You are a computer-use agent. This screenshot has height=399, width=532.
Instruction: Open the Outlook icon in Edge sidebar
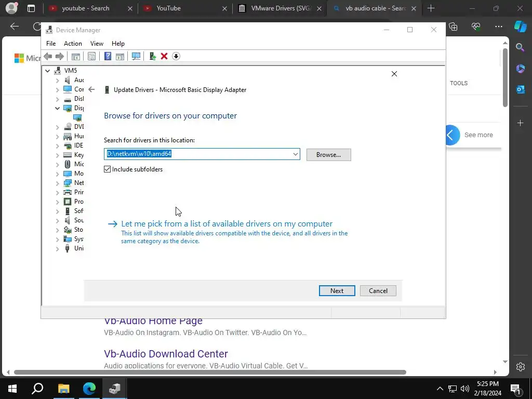tap(521, 89)
